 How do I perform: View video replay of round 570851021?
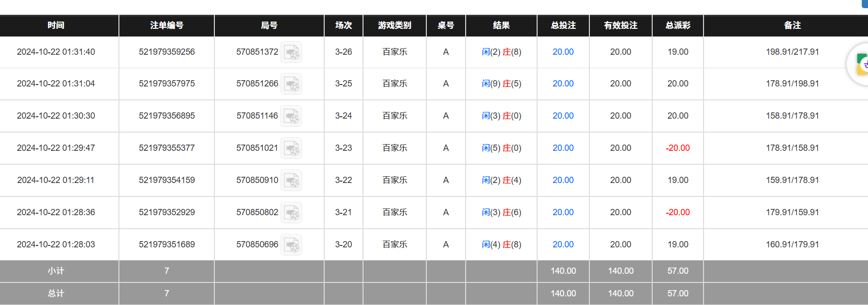pos(291,148)
